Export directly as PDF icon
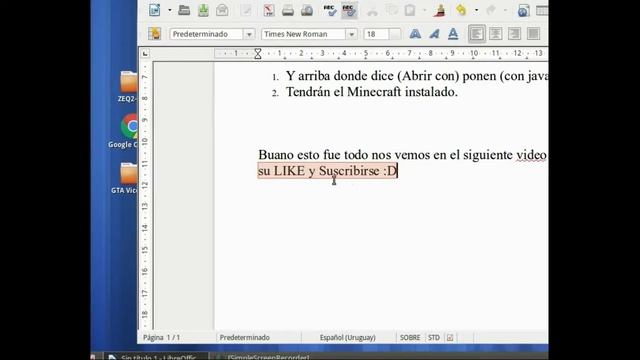Screen dimensions: 640x360 coord(269,10)
